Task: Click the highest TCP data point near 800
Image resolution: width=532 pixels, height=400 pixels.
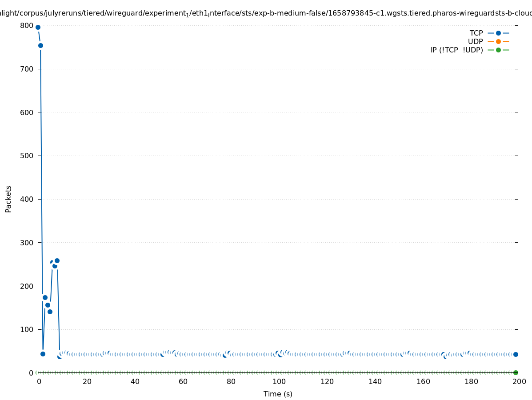Action: tap(38, 28)
